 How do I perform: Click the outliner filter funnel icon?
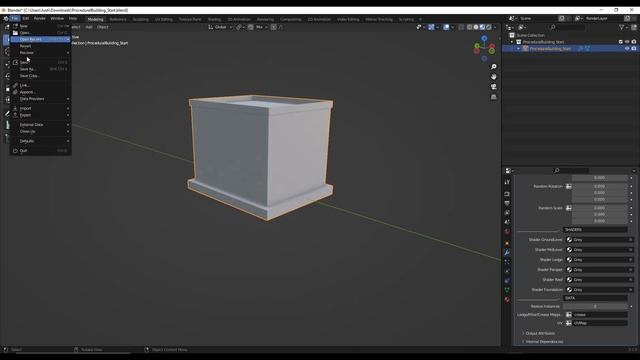[622, 27]
